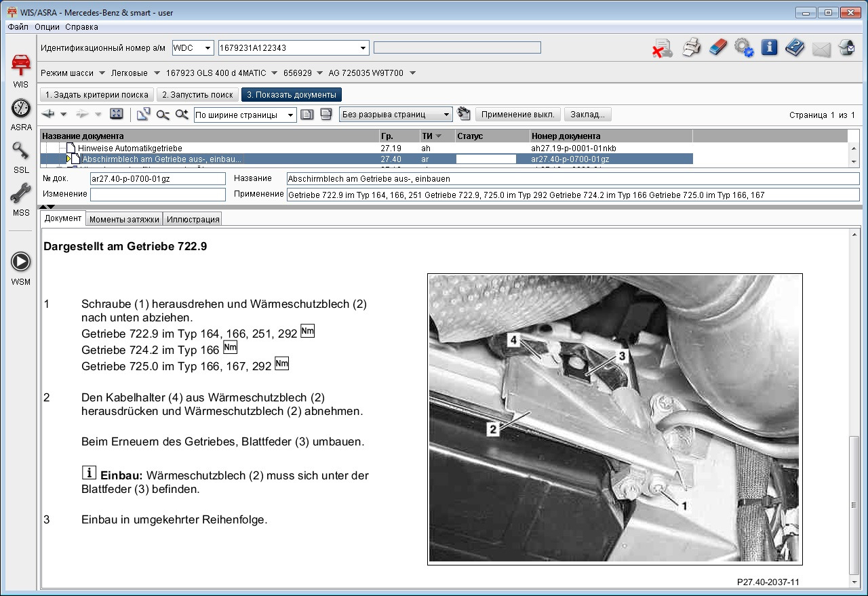Click the Заклад... bookmarks button
Screen dimensions: 868x596
[x=589, y=115]
